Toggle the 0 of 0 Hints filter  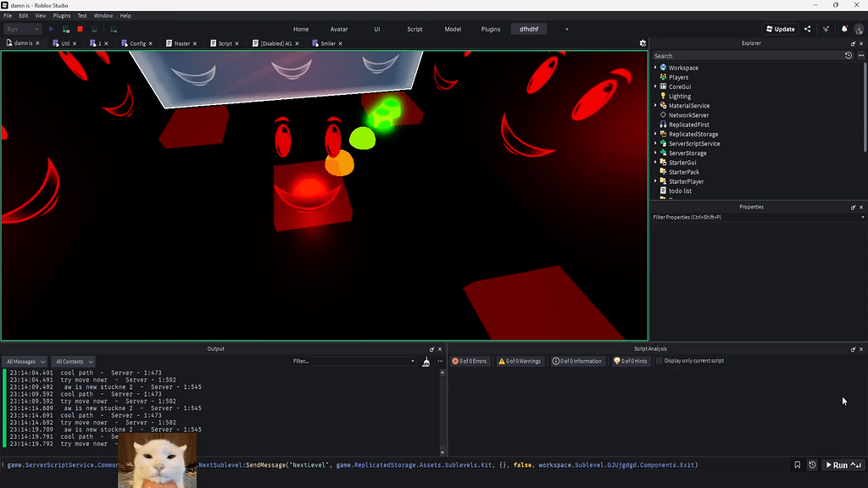pos(631,361)
